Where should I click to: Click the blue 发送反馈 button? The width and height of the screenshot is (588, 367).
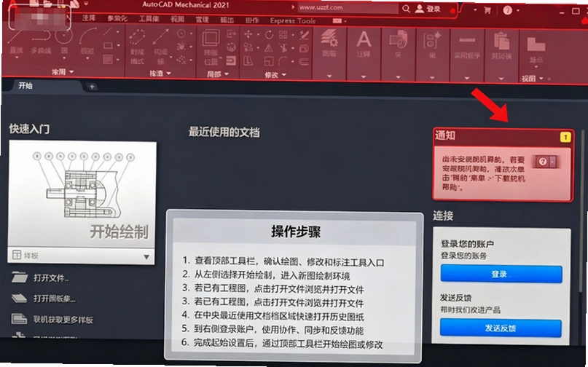[x=501, y=328]
